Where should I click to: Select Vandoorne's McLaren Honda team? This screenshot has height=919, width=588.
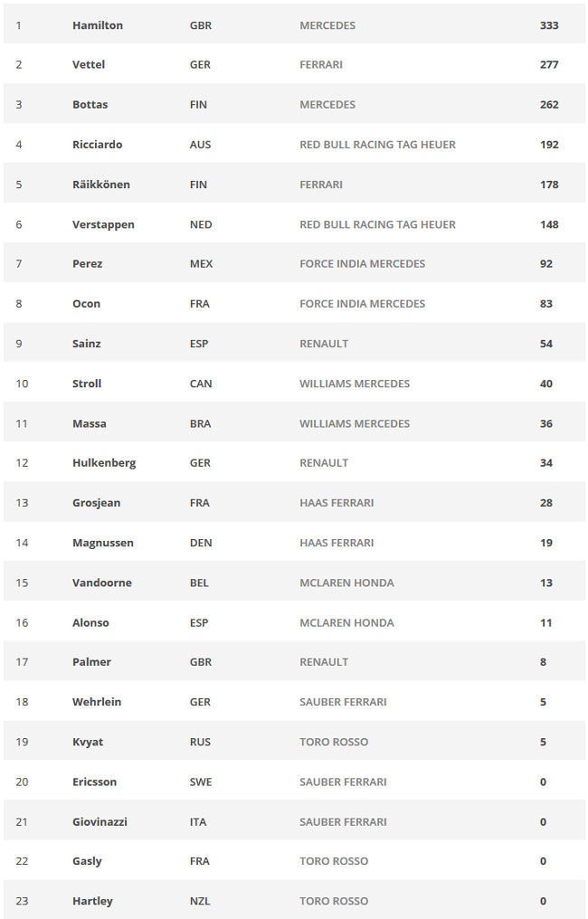coord(346,583)
